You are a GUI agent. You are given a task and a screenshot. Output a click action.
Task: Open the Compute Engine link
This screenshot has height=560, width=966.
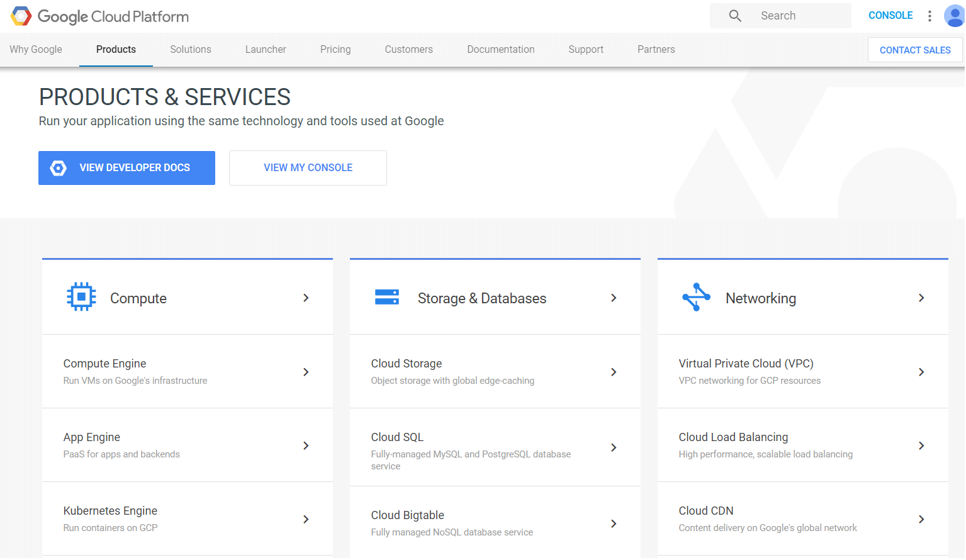[104, 364]
